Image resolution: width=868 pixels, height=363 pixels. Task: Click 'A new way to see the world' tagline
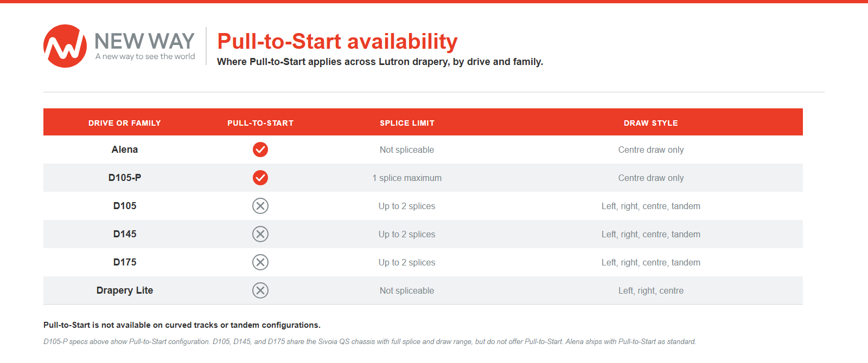(145, 56)
